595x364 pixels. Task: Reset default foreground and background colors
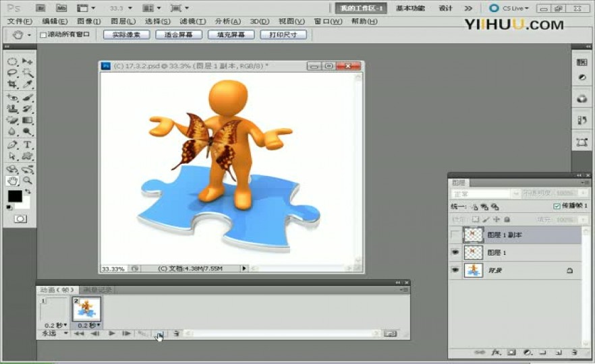tap(9, 207)
